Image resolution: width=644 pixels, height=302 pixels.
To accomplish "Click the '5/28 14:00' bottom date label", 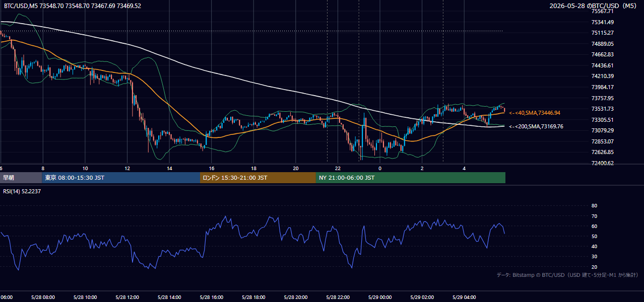I will point(169,297).
